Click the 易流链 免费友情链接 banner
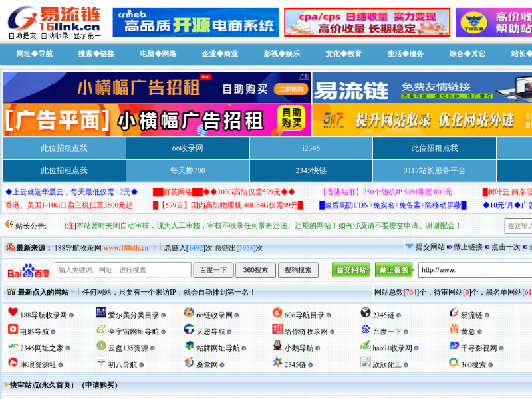The width and height of the screenshot is (532, 399). click(x=422, y=88)
